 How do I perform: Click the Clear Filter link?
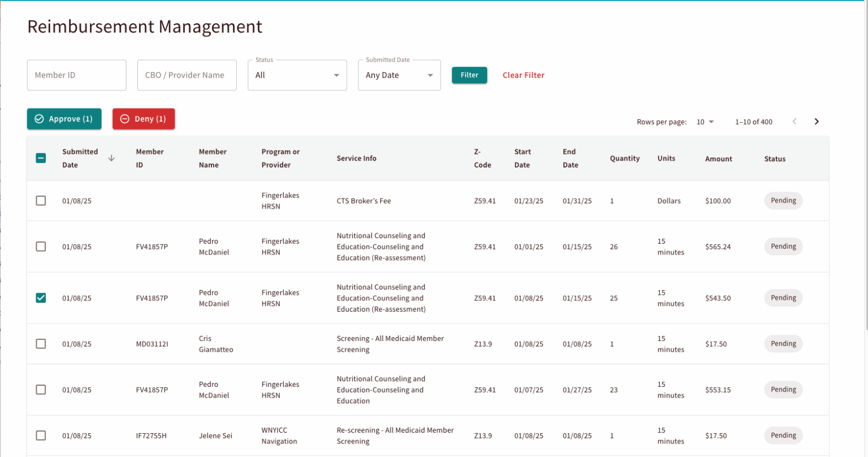(523, 75)
